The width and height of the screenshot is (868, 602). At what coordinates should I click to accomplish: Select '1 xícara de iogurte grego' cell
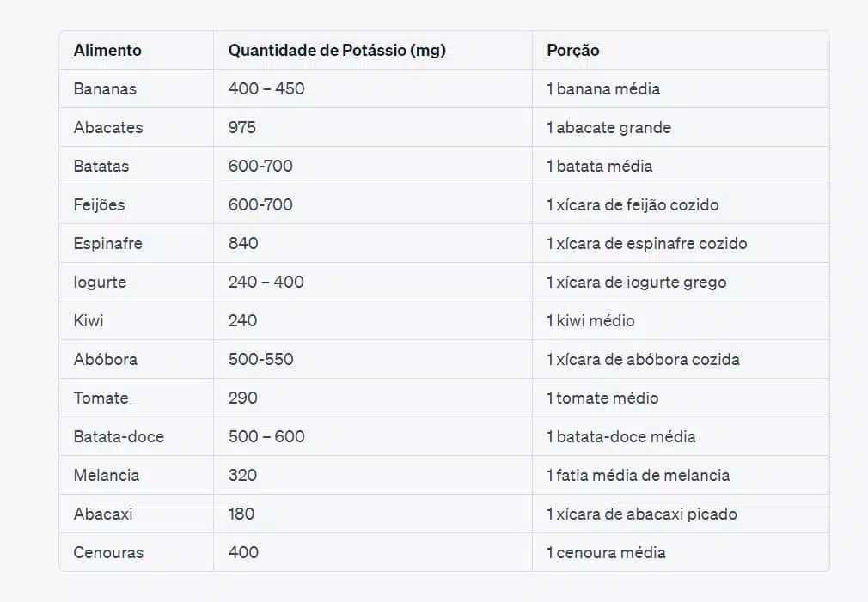point(636,282)
